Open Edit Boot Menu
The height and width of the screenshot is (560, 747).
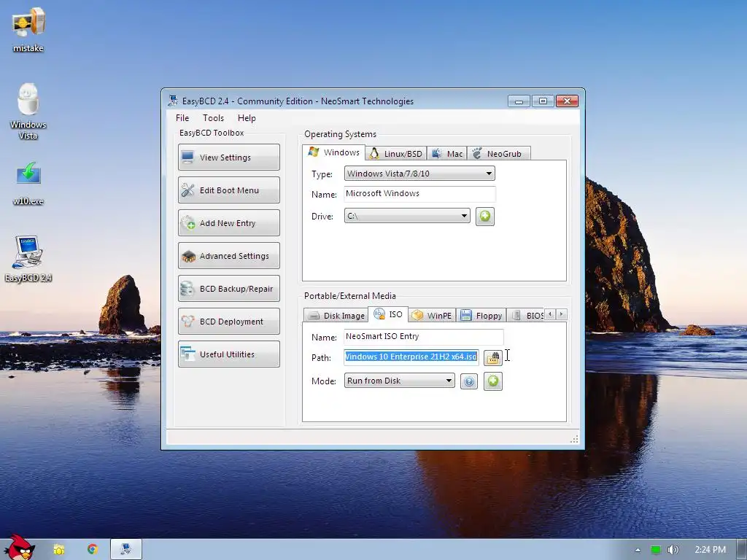pyautogui.click(x=228, y=190)
